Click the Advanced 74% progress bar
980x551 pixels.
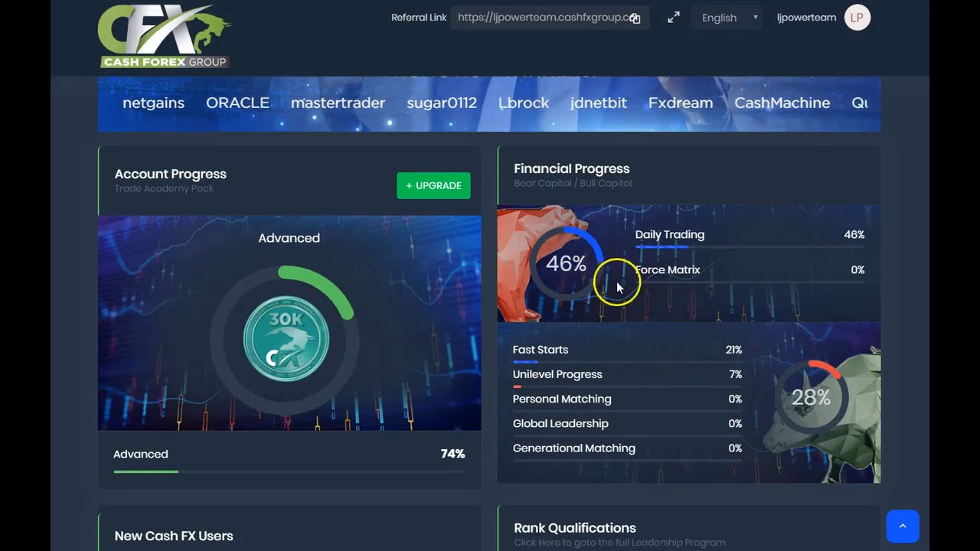289,471
